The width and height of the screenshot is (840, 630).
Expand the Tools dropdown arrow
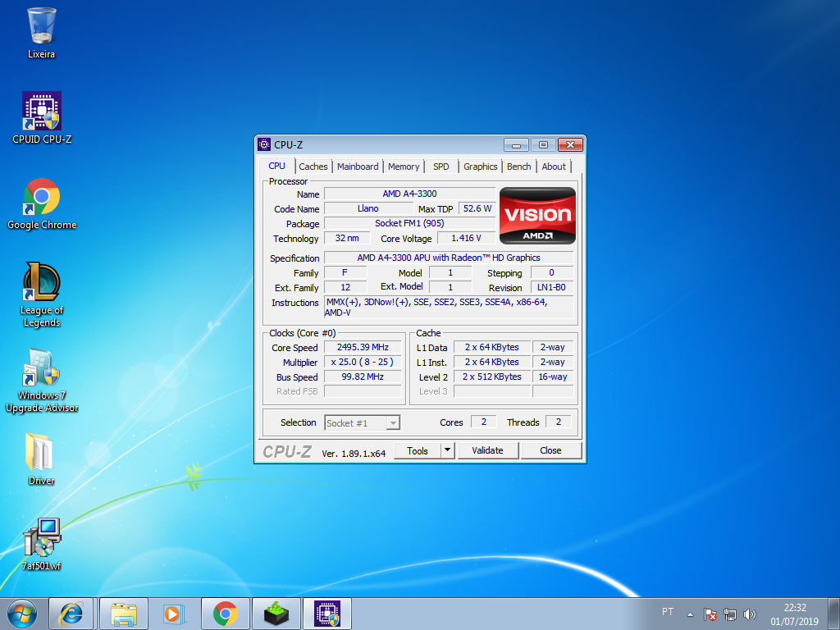448,450
